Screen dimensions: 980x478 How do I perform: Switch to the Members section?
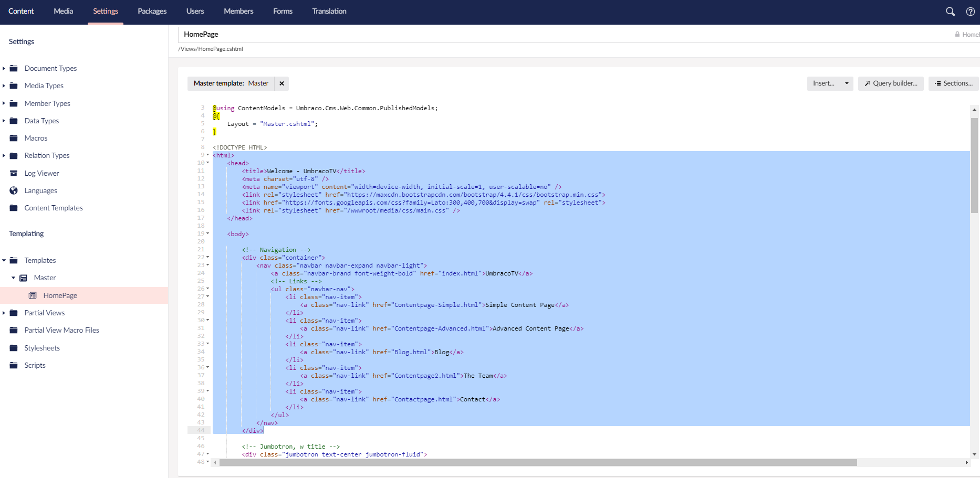[238, 11]
